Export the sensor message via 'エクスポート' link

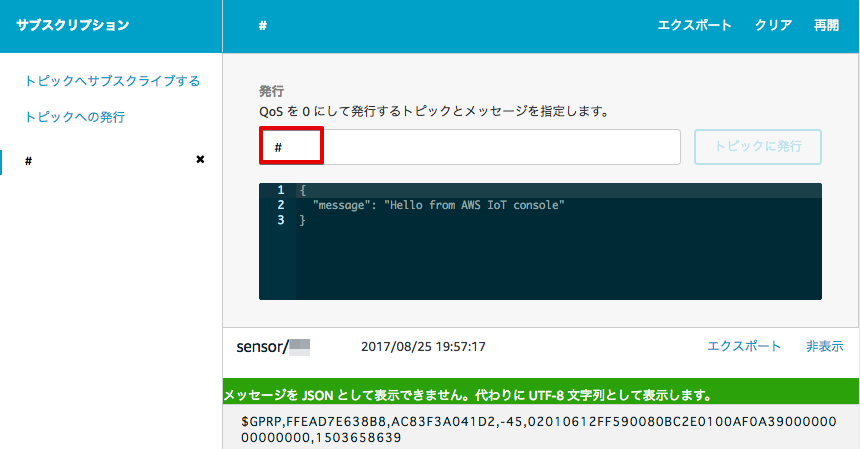click(744, 346)
